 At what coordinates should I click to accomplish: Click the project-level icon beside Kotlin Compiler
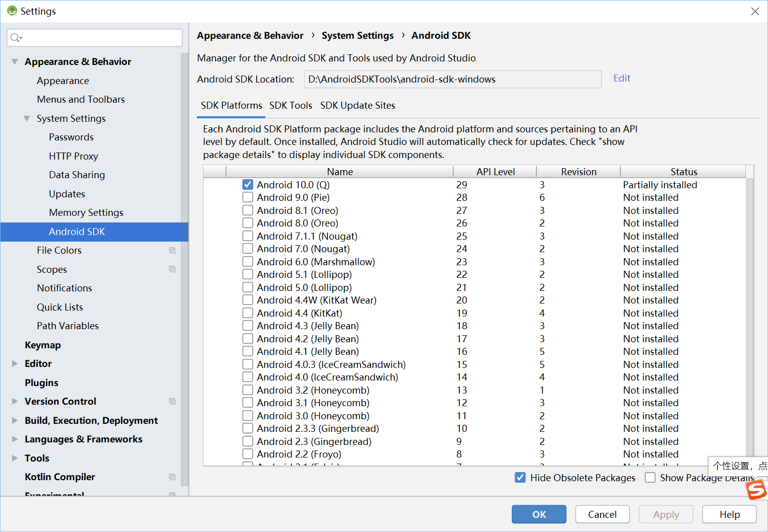(172, 477)
